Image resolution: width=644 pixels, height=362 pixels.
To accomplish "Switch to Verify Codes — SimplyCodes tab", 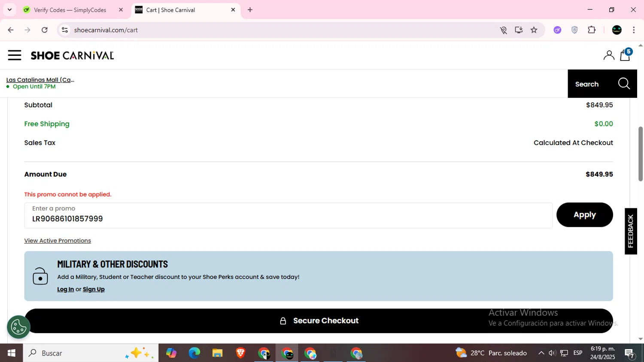I will [70, 10].
